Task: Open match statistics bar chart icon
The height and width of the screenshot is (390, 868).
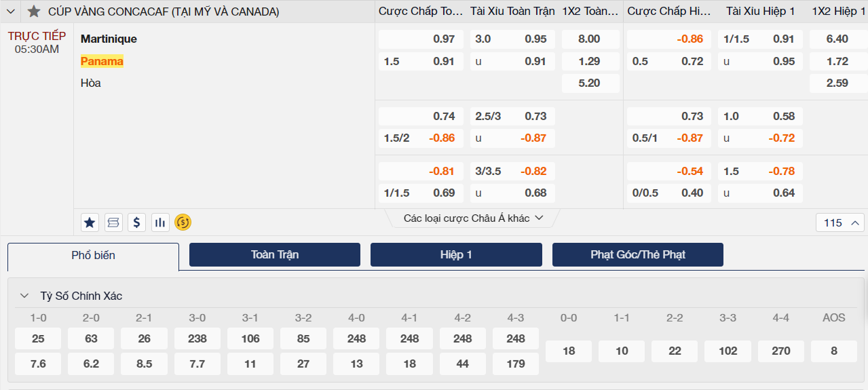Action: [x=160, y=222]
